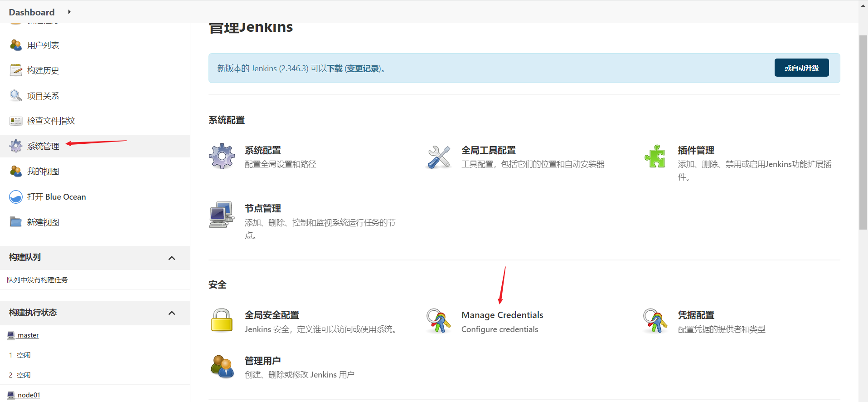Screen dimensions: 868x402
Task: Open the 插件管理 entry title
Action: [x=696, y=150]
